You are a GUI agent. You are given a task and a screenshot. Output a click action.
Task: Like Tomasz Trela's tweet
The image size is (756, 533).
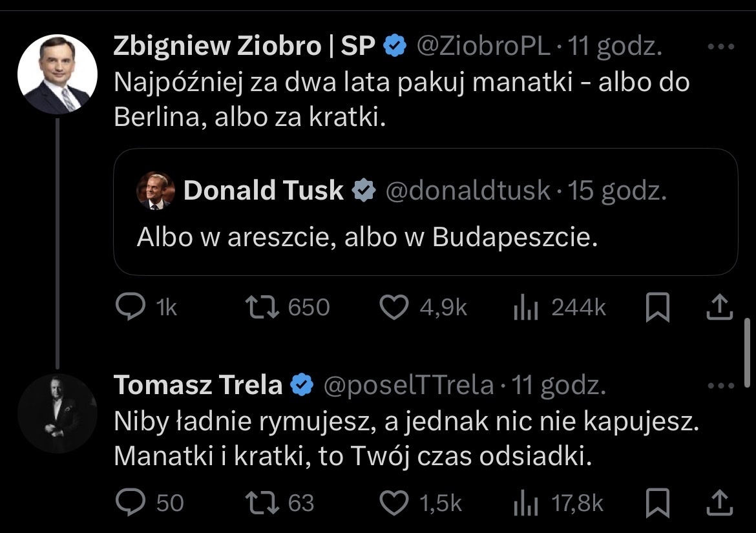tap(394, 502)
